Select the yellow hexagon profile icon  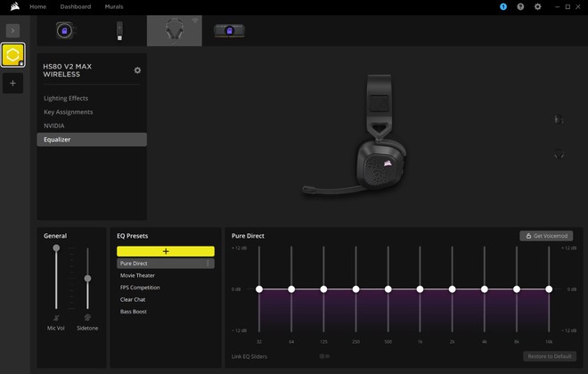coord(13,54)
